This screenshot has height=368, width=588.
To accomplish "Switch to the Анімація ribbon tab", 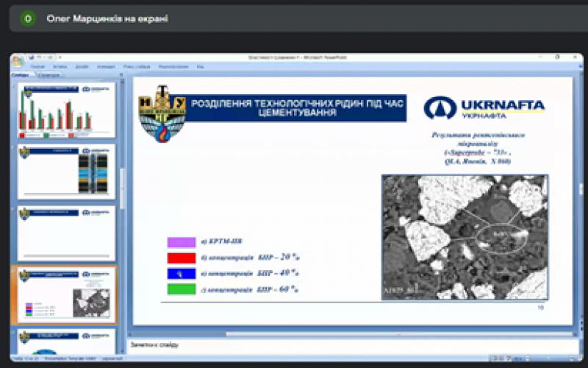I will pyautogui.click(x=106, y=67).
